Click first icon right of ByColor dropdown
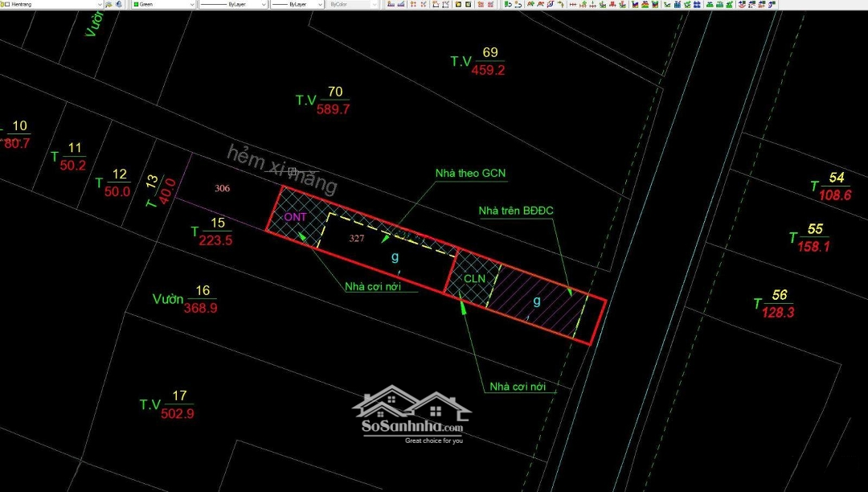Screen dimensions: 868x492 point(391,4)
